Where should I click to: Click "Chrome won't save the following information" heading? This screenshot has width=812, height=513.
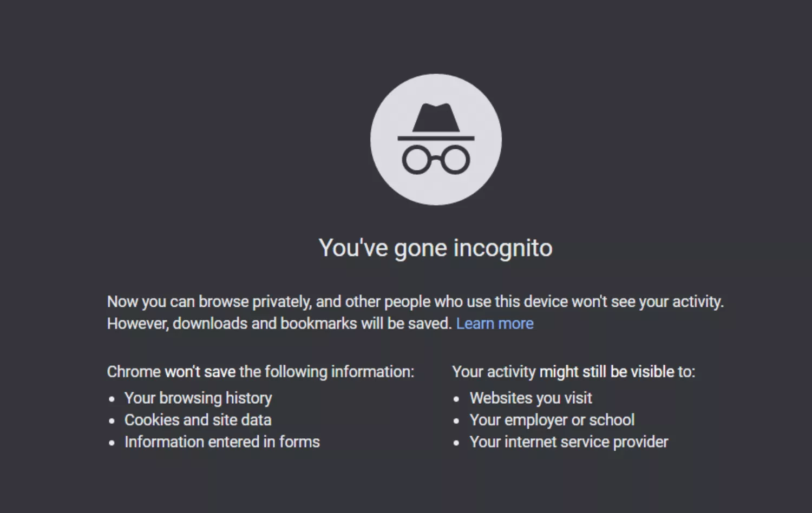260,372
